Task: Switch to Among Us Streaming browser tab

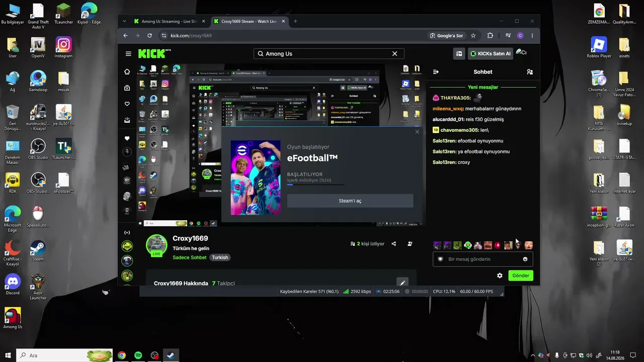Action: (x=169, y=21)
